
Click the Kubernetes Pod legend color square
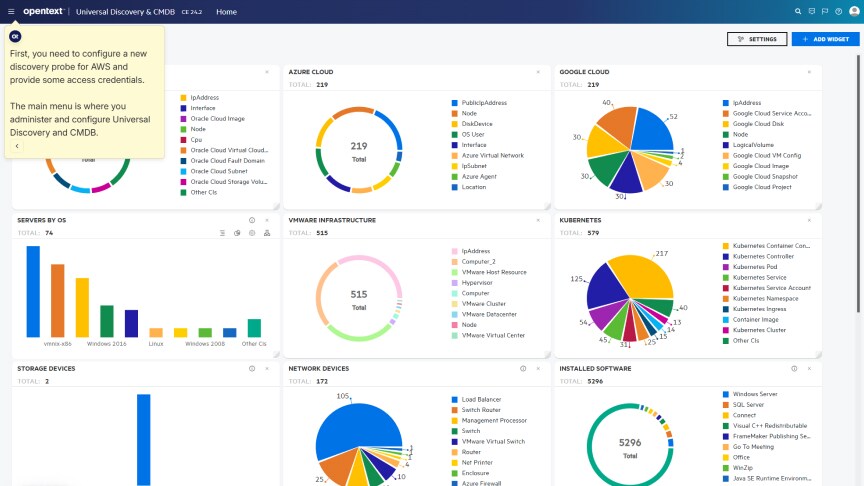pyautogui.click(x=726, y=267)
